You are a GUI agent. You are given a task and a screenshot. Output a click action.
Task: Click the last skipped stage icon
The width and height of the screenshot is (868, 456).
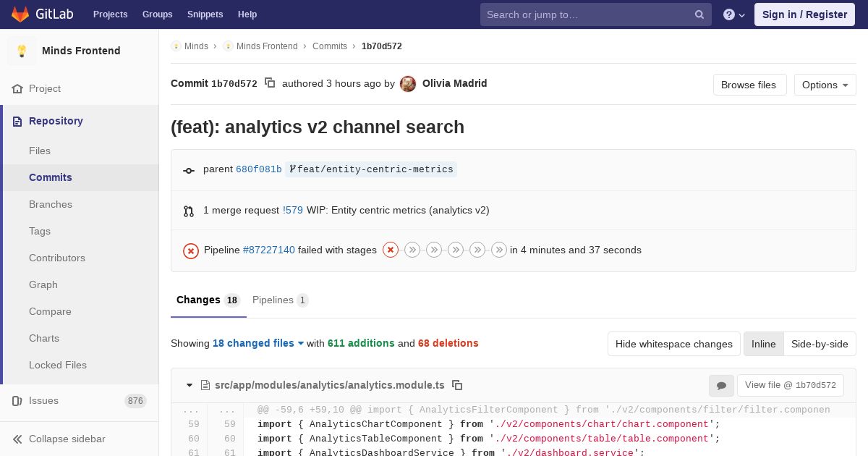499,250
